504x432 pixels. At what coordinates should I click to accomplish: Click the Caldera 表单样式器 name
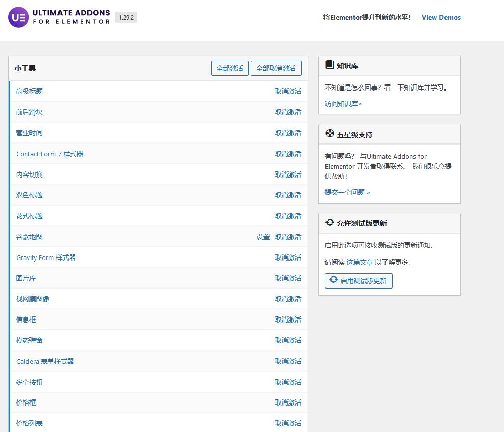(x=45, y=361)
